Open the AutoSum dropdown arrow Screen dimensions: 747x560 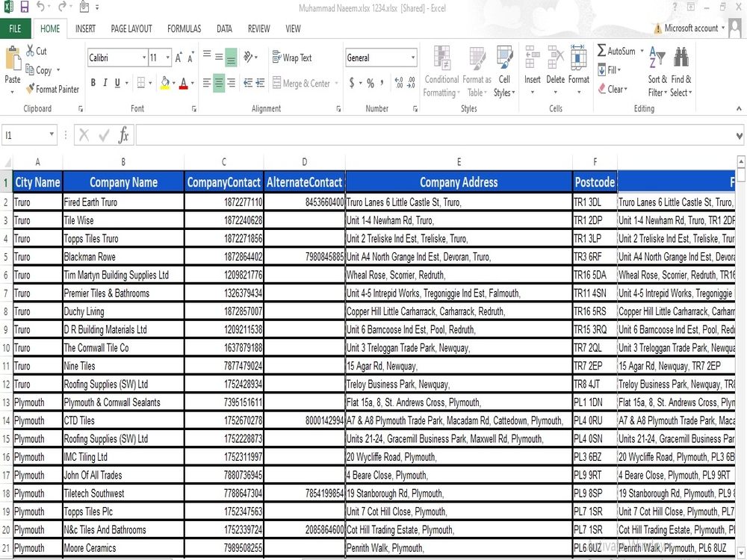tap(642, 51)
